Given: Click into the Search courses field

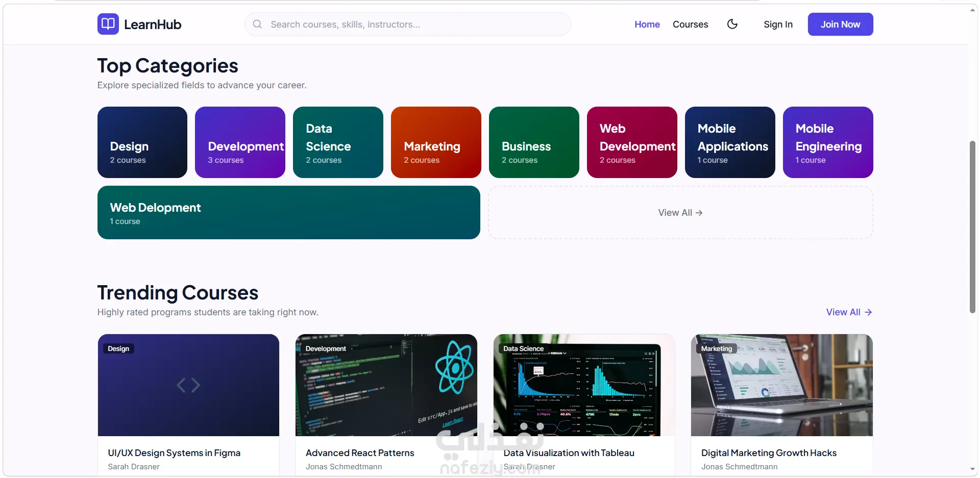Looking at the screenshot, I should click(x=407, y=24).
